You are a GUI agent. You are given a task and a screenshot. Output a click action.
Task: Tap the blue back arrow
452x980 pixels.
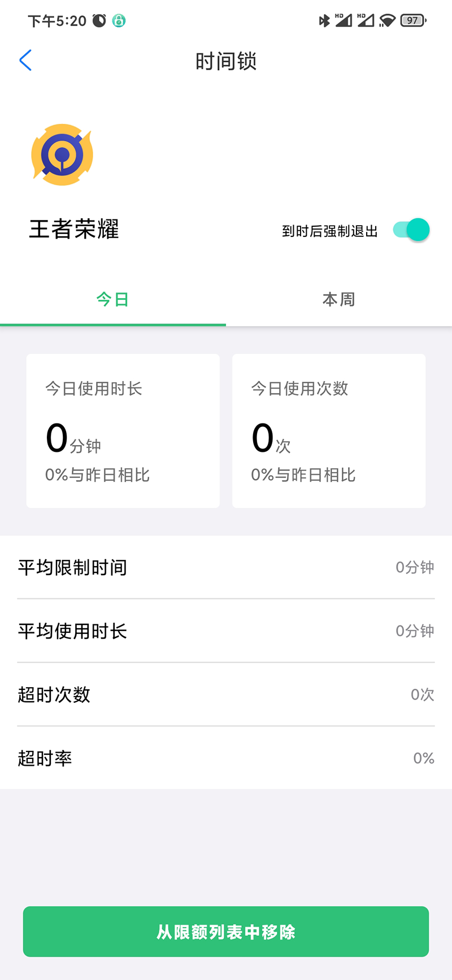pos(25,61)
